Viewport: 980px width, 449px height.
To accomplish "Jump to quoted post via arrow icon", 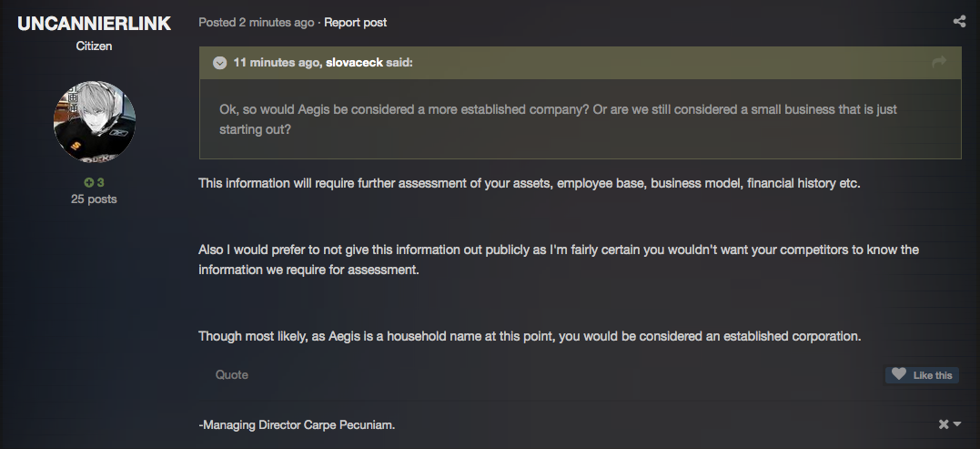I will coord(939,62).
